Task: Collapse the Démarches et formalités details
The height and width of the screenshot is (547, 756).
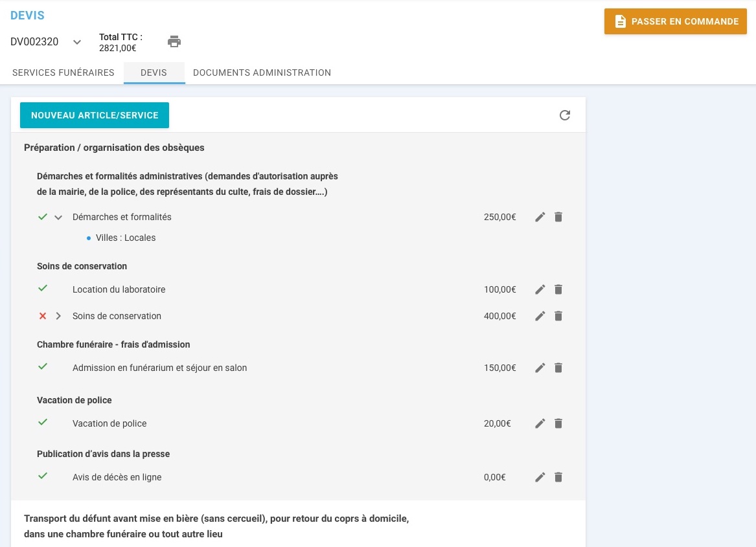Action: pyautogui.click(x=58, y=217)
